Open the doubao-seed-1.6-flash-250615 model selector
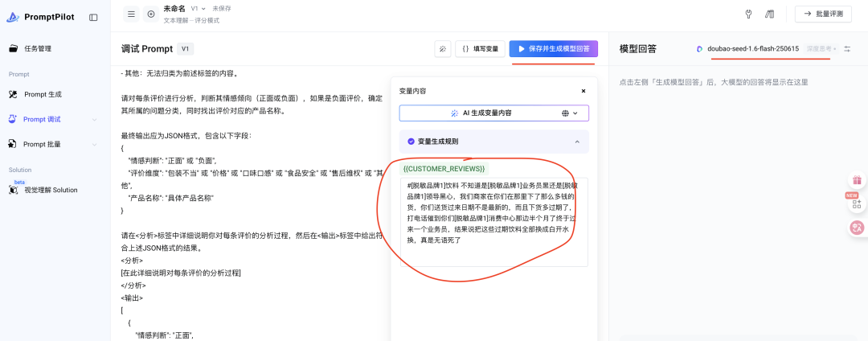The height and width of the screenshot is (341, 868). (747, 49)
